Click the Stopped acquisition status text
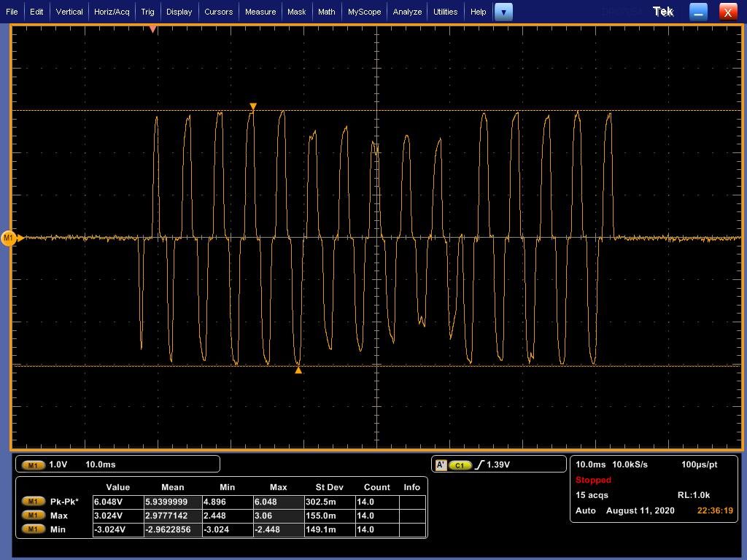 (593, 480)
